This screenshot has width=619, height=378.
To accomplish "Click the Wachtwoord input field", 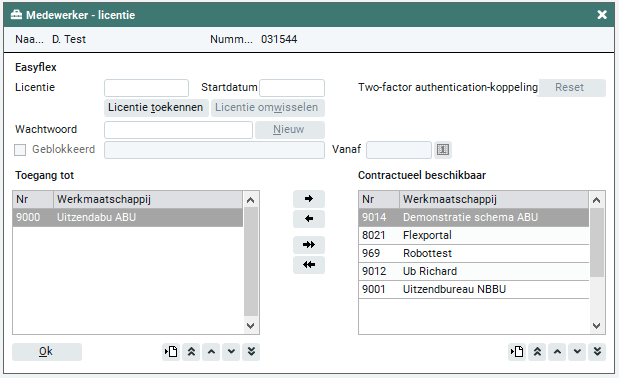I will [178, 130].
